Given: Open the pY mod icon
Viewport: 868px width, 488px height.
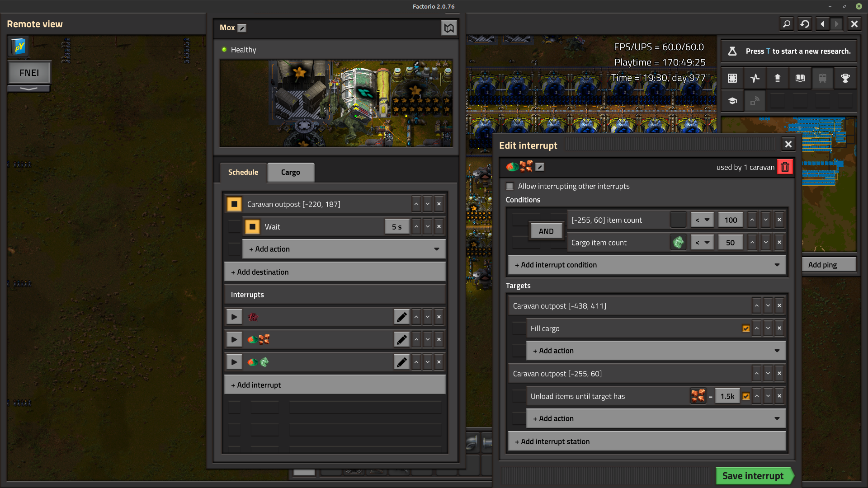Looking at the screenshot, I should [x=19, y=46].
